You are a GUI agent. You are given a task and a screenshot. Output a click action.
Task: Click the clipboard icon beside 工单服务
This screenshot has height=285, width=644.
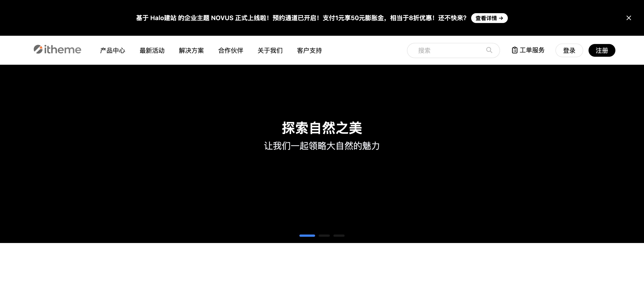pyautogui.click(x=514, y=50)
